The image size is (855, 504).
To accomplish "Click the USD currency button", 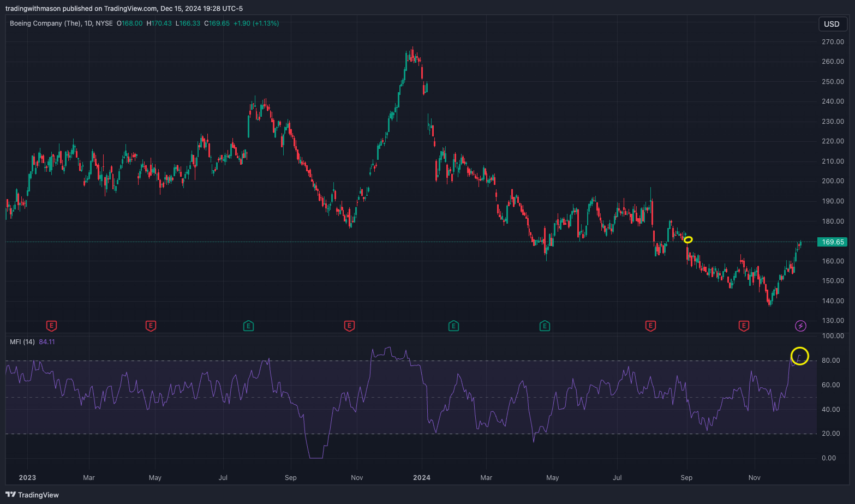I will point(832,24).
